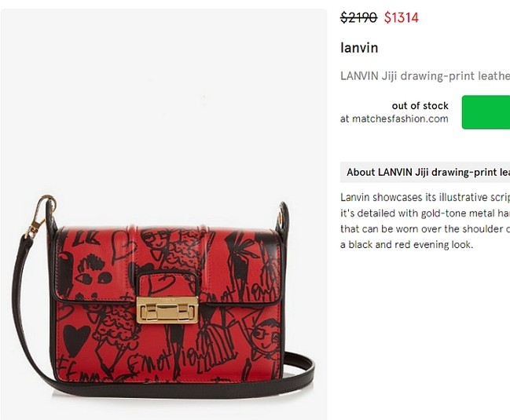Visit the matchesfashion.com retailer link
The image size is (510, 420).
coord(400,119)
